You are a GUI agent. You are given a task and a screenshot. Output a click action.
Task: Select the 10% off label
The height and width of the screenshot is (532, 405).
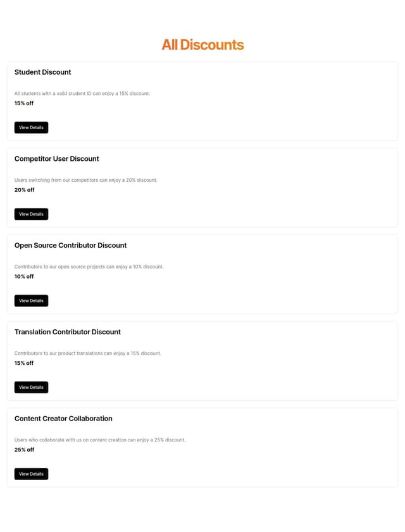coord(24,277)
